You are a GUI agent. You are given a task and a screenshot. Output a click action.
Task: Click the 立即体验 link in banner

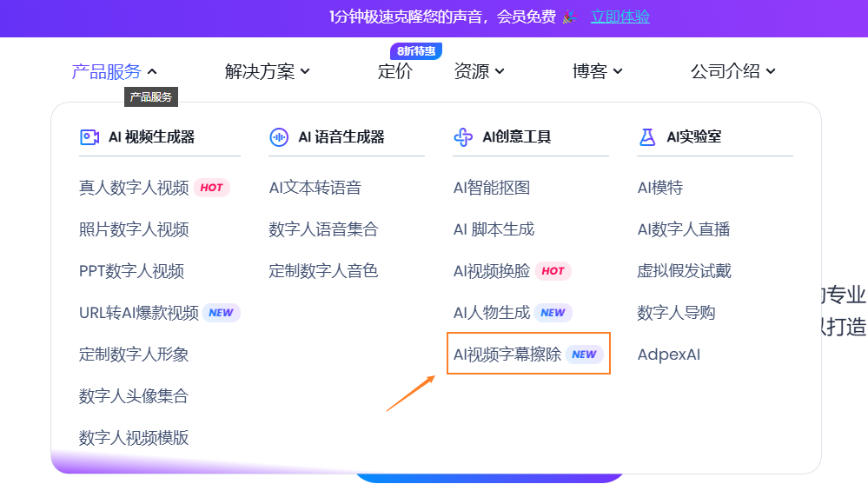tap(620, 17)
